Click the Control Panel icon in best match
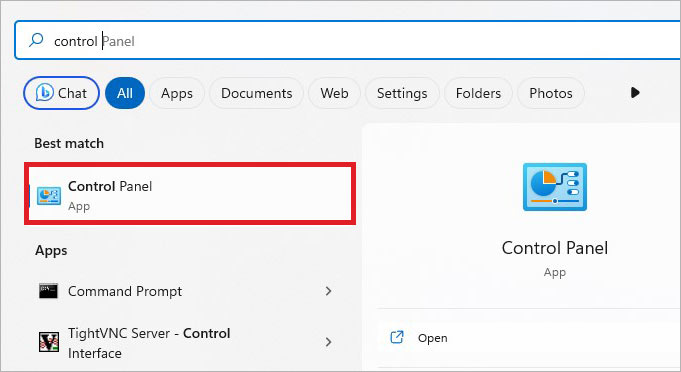This screenshot has width=681, height=372. [49, 195]
